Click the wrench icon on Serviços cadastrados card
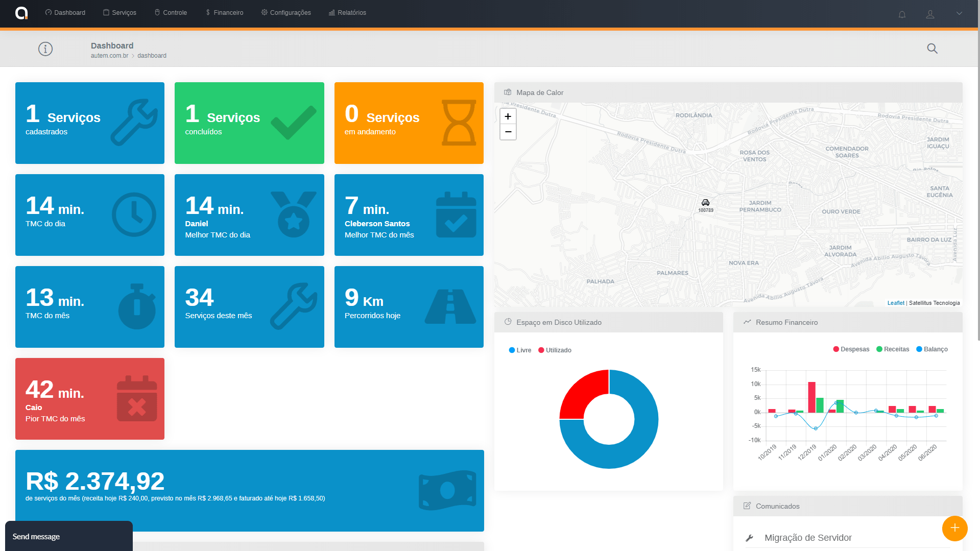Screen dimensions: 980x551 [x=134, y=123]
